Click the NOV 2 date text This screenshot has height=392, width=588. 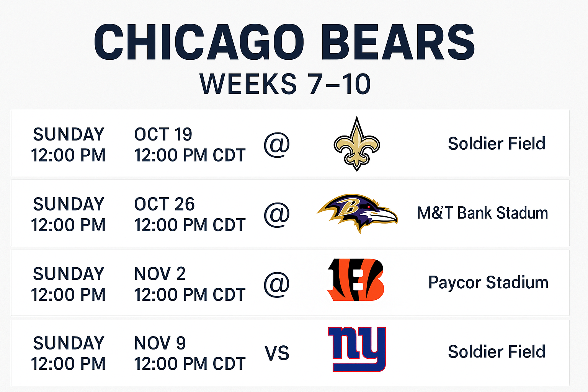pos(160,274)
